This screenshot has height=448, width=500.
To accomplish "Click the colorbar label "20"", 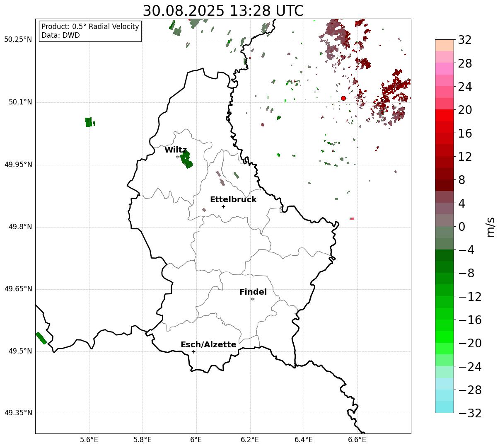I will pos(464,110).
